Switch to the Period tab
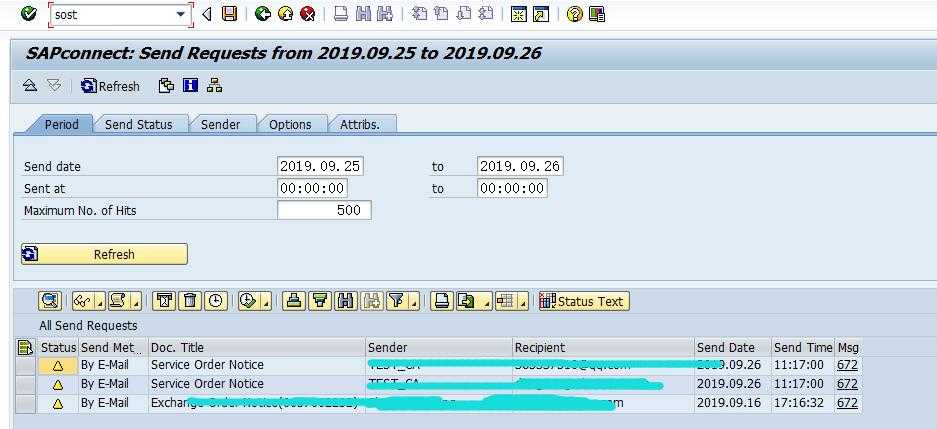 pyautogui.click(x=62, y=124)
